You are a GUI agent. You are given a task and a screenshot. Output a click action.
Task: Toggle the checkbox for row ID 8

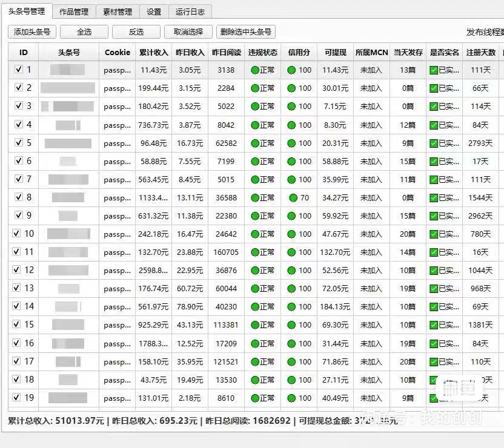point(19,197)
